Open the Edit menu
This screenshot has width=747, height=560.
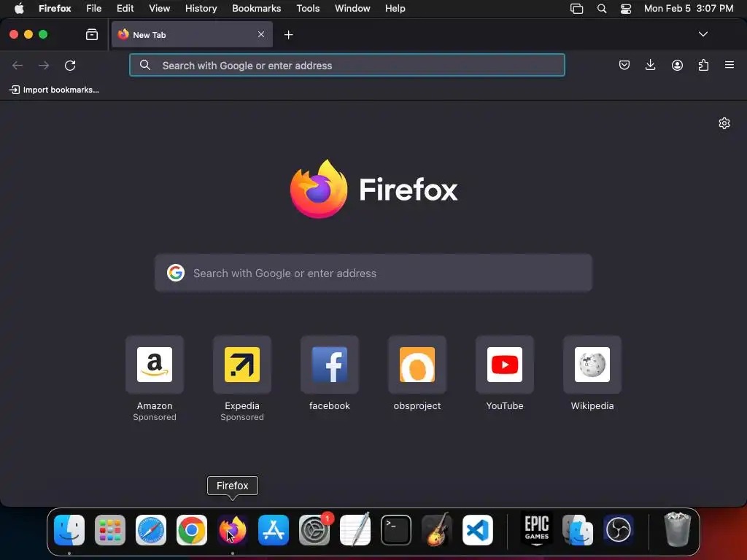(x=125, y=9)
